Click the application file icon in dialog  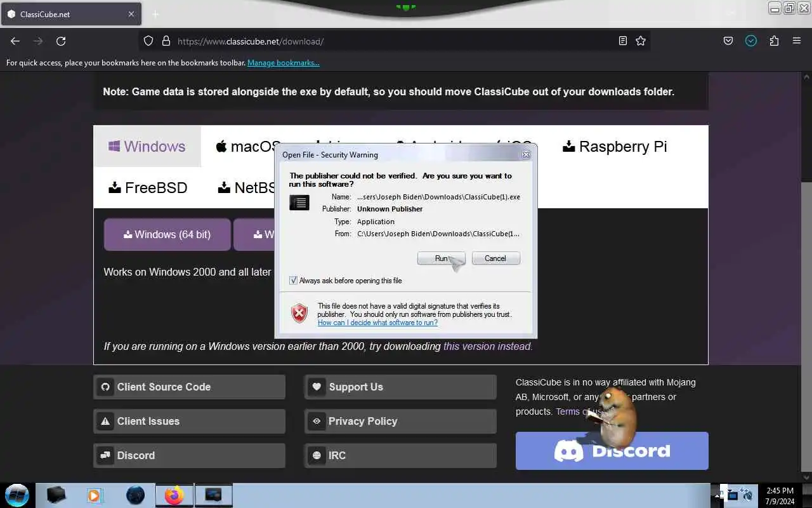[x=299, y=203]
